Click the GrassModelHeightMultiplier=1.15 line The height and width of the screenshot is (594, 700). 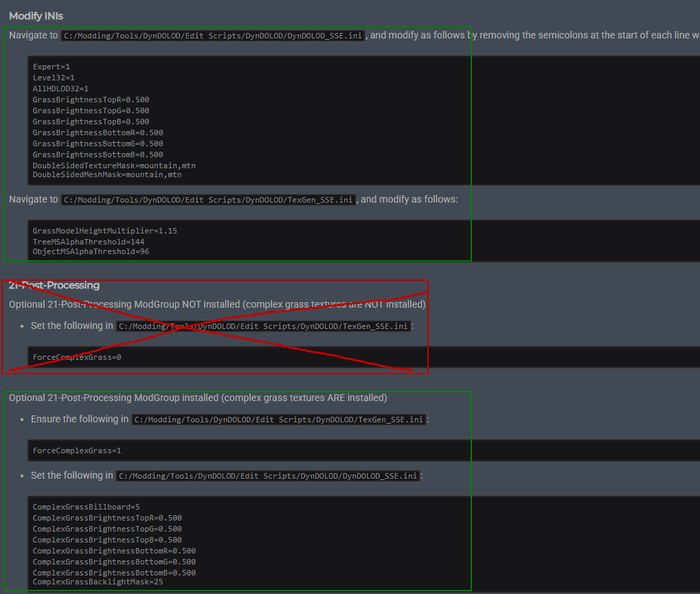pos(104,231)
